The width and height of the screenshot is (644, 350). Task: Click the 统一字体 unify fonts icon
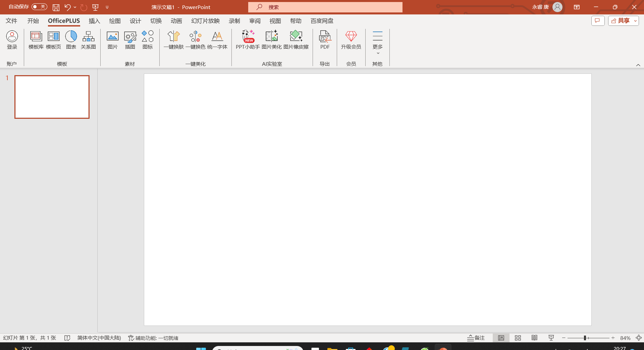217,40
